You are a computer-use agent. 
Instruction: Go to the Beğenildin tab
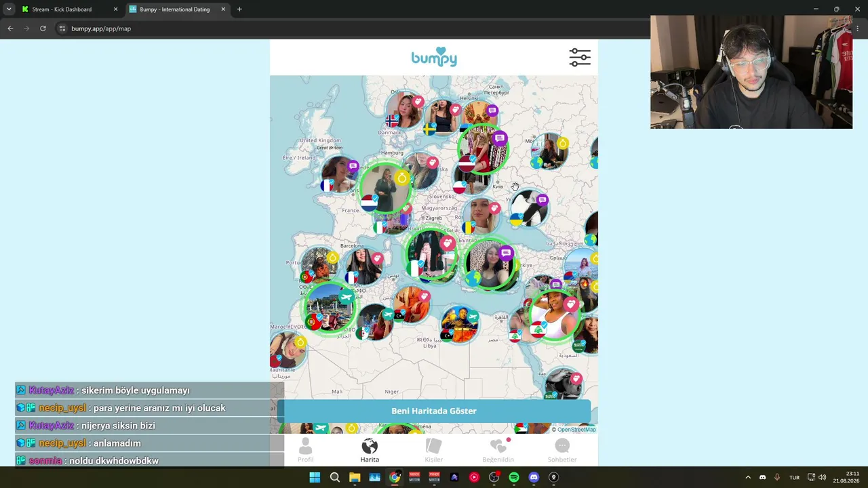click(x=498, y=450)
